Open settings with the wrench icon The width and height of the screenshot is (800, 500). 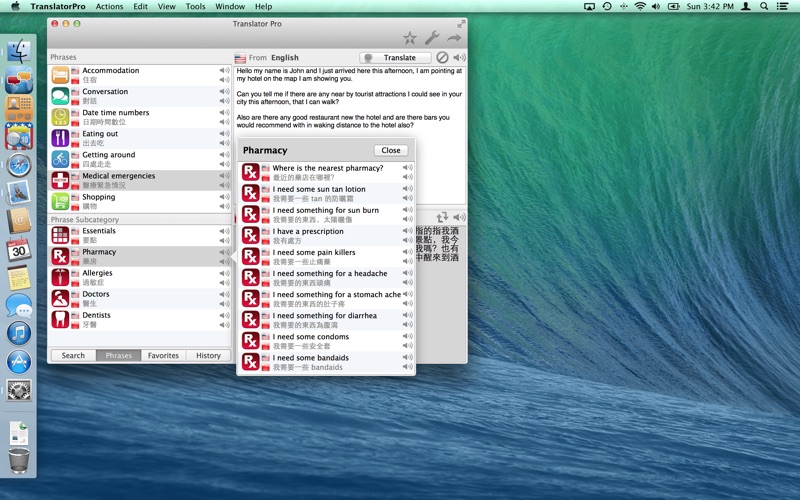[432, 38]
